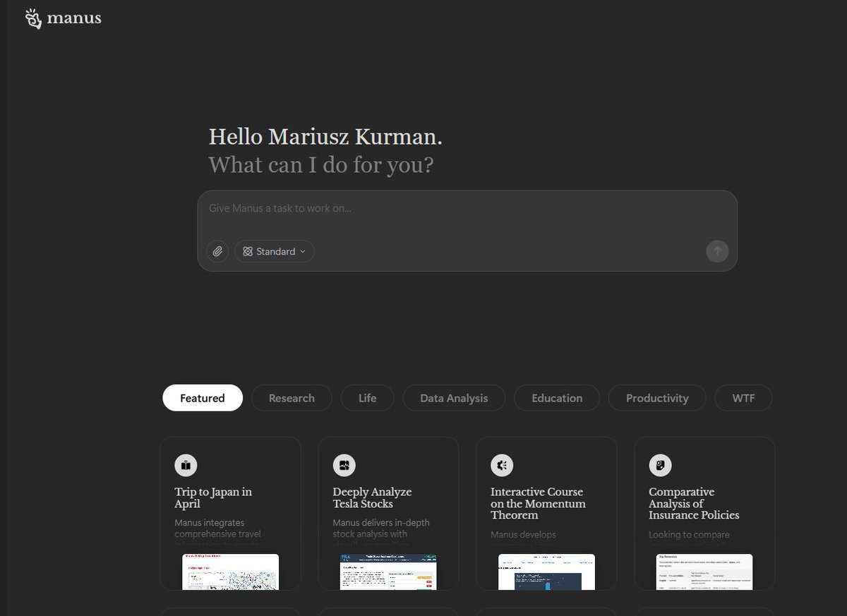The width and height of the screenshot is (847, 616).
Task: Click the 'manus' wordmark text
Action: pos(74,18)
